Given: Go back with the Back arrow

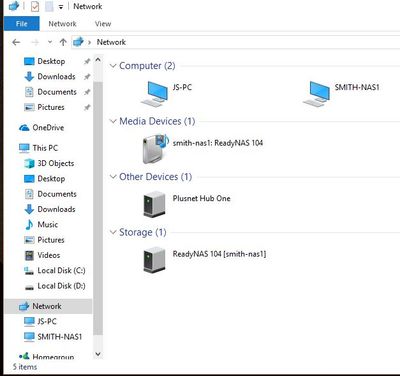Looking at the screenshot, I should tap(16, 42).
